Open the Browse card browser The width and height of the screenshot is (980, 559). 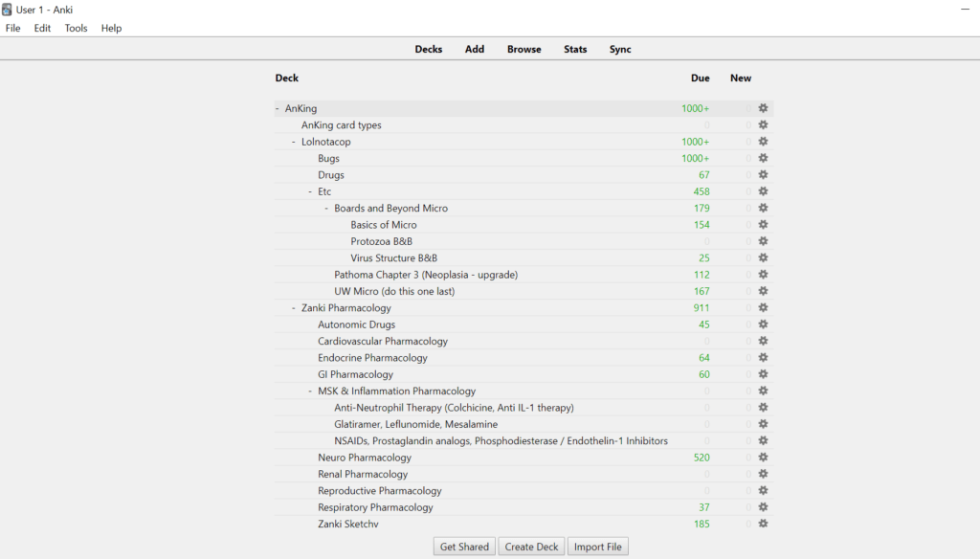pos(524,49)
